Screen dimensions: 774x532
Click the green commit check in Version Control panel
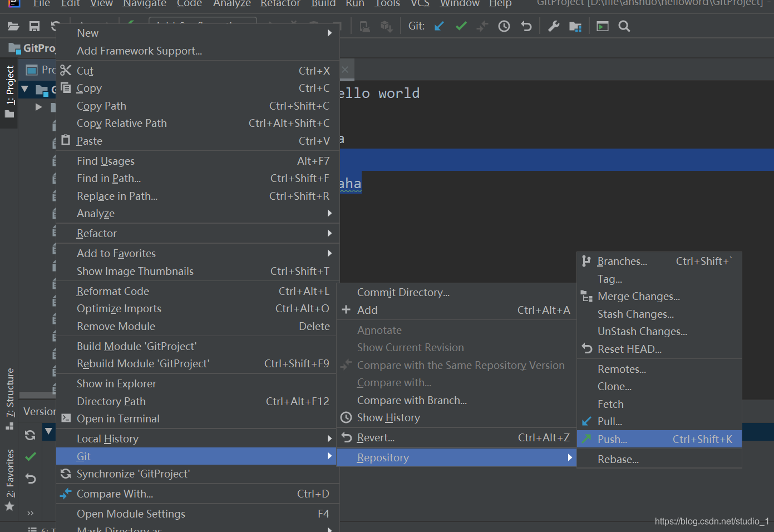(x=31, y=456)
